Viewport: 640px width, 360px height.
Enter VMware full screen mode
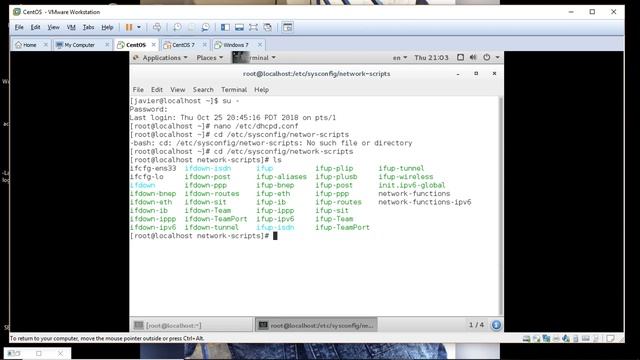(253, 27)
